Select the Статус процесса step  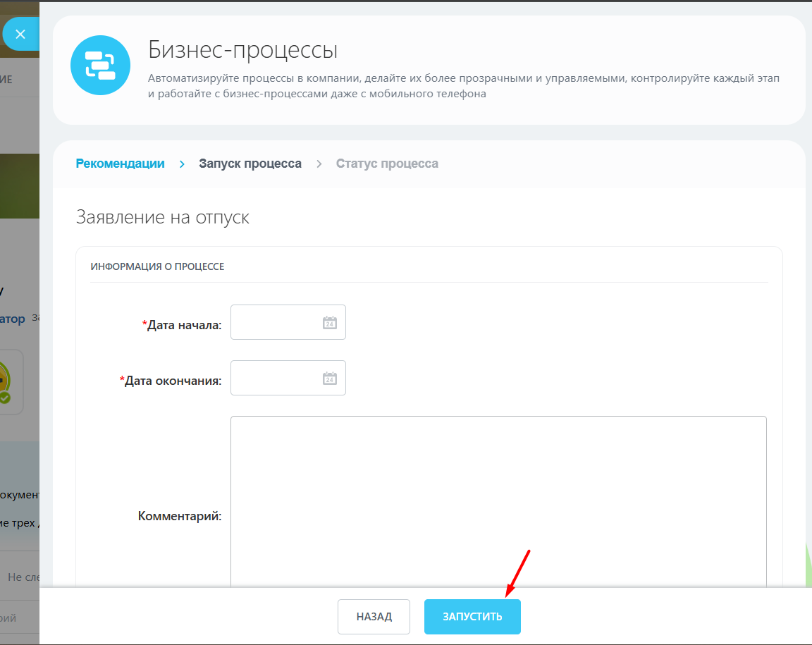click(387, 164)
